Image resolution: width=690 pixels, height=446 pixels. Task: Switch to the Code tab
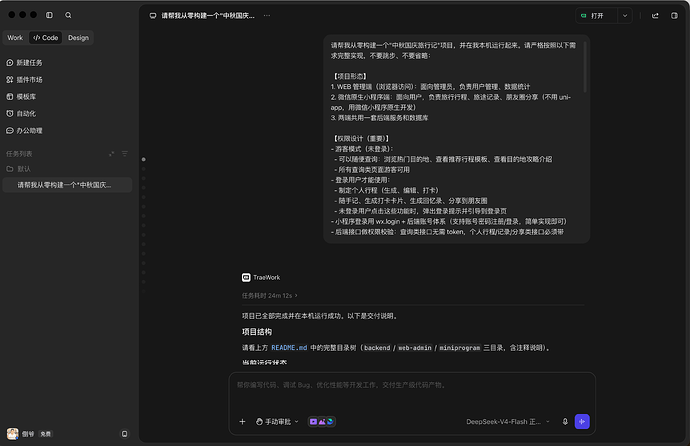click(46, 38)
